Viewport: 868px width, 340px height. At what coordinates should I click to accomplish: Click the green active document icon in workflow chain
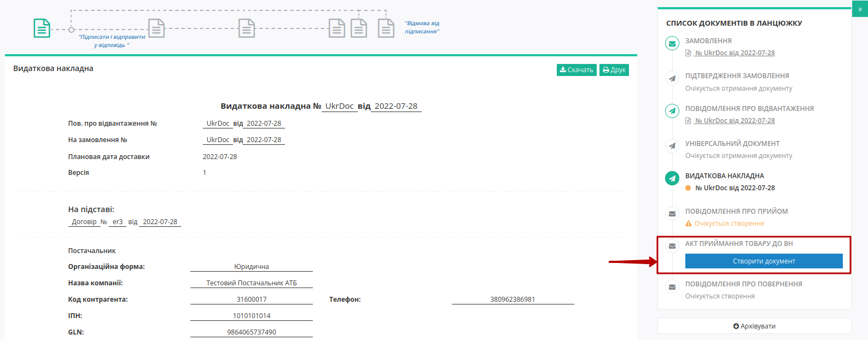[42, 28]
